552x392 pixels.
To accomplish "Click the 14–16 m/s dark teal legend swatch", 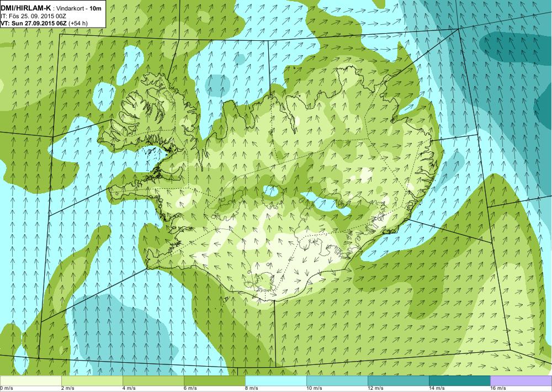I will pyautogui.click(x=460, y=381).
